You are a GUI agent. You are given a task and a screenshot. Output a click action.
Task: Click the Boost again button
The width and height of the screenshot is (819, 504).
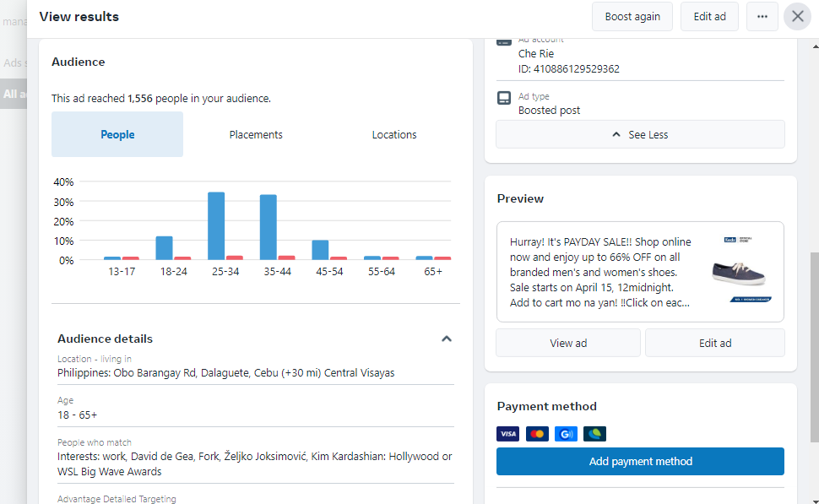coord(632,17)
